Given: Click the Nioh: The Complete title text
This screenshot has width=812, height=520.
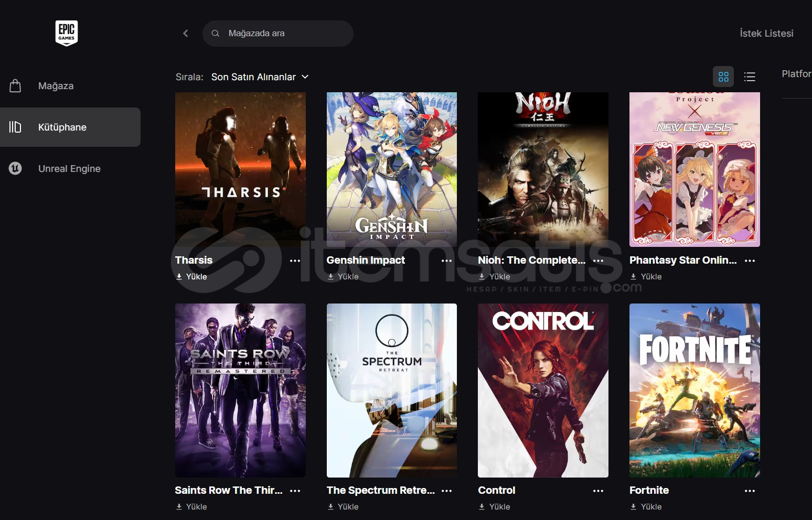Looking at the screenshot, I should pos(531,260).
